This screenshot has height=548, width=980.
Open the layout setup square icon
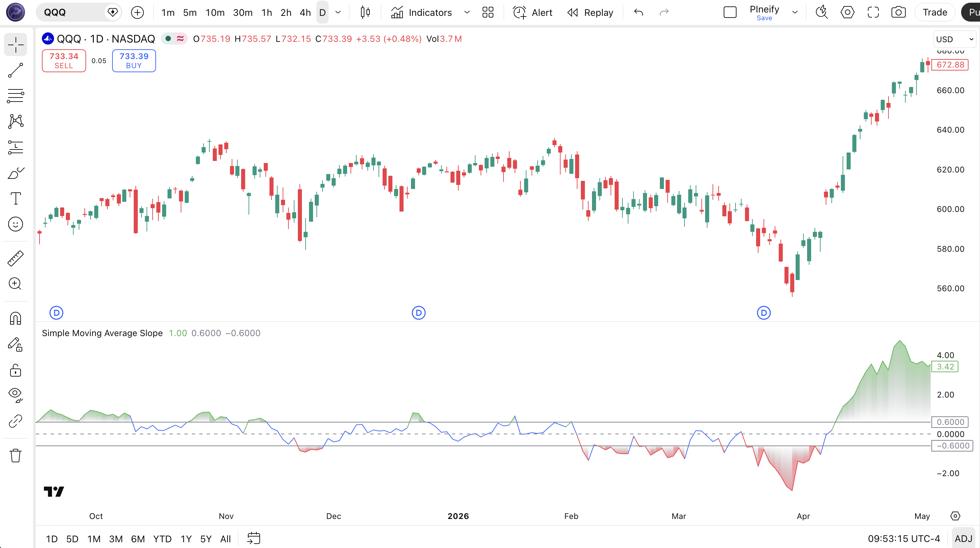click(x=730, y=12)
